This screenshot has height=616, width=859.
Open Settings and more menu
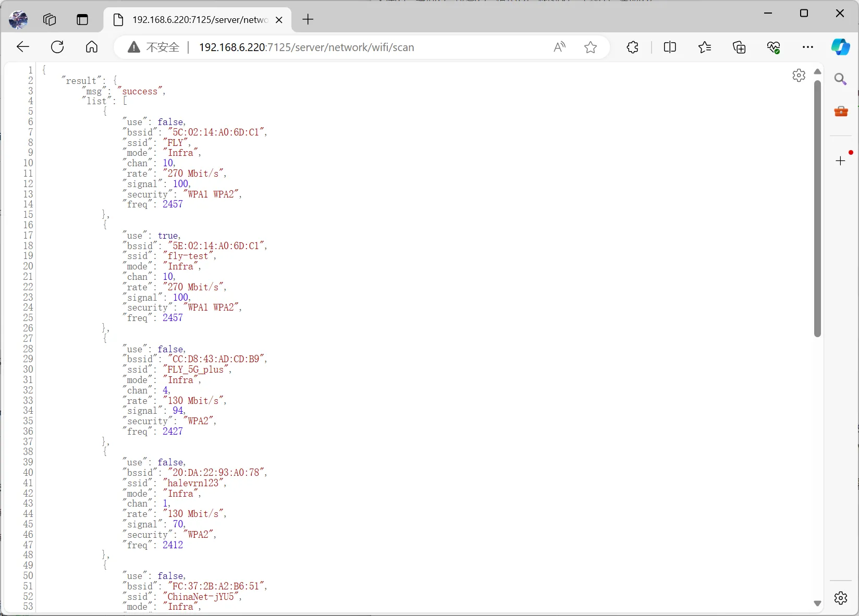[x=808, y=47]
